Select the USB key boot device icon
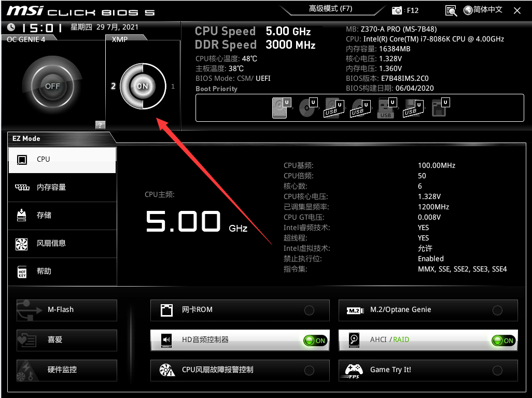Screen dimensions: 532x398 386,108
